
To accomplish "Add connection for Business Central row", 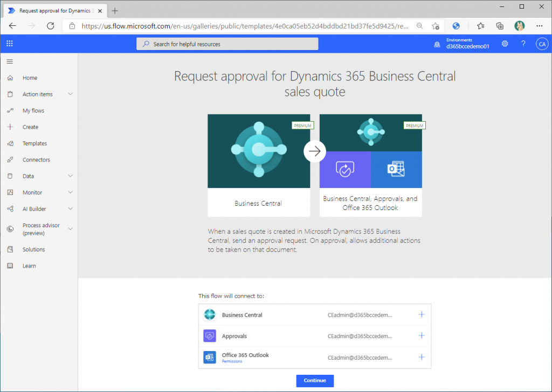I will pyautogui.click(x=422, y=314).
